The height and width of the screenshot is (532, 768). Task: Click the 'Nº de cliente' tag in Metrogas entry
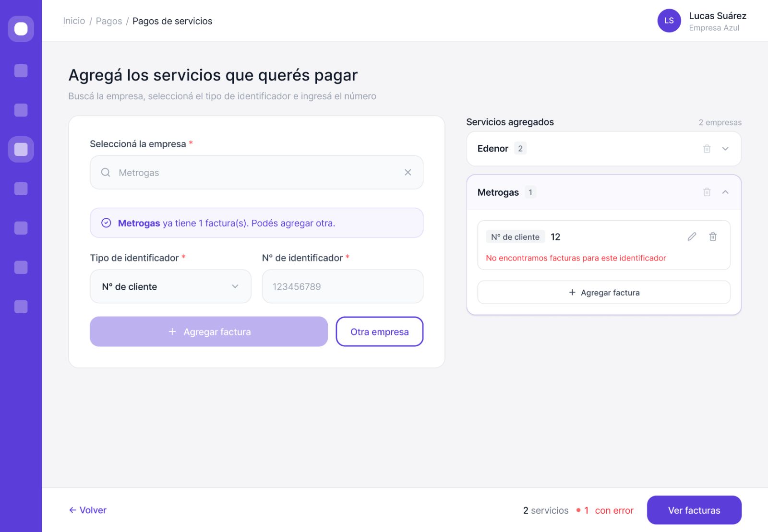click(x=515, y=236)
